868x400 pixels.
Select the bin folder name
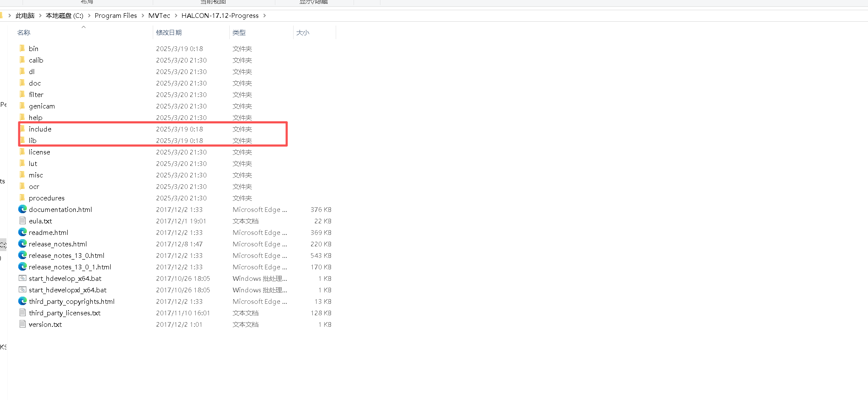click(x=34, y=49)
